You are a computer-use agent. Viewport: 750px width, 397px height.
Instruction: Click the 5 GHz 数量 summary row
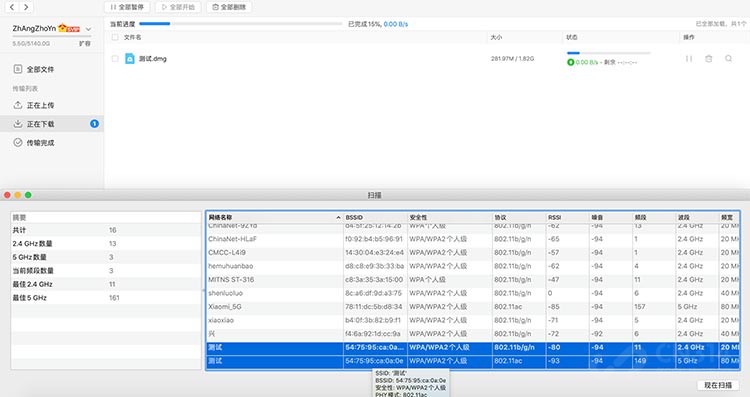point(106,257)
